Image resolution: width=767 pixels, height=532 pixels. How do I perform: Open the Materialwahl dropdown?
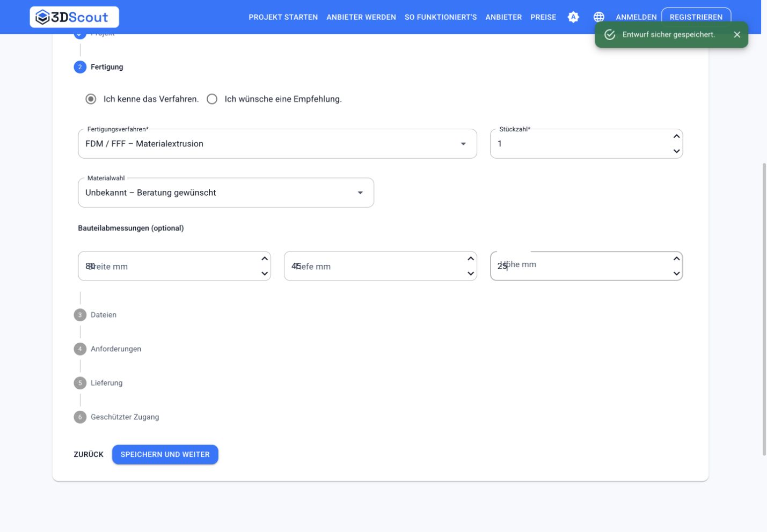(x=226, y=193)
